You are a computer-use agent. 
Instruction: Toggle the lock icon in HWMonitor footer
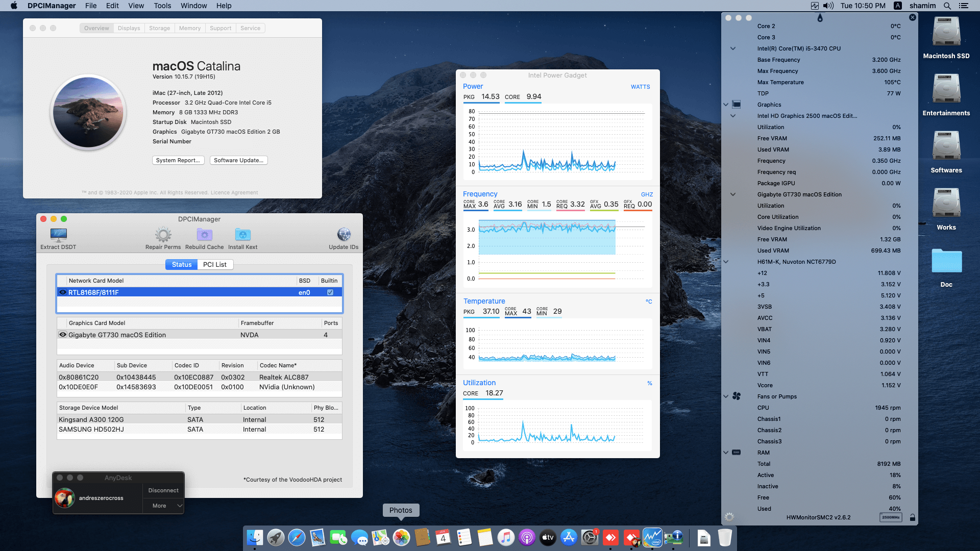pos(913,517)
